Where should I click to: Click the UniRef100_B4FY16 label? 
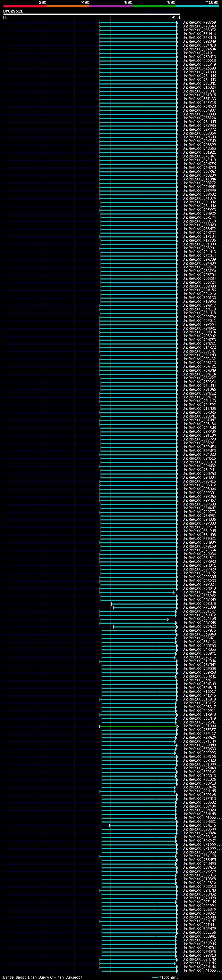coord(199,103)
